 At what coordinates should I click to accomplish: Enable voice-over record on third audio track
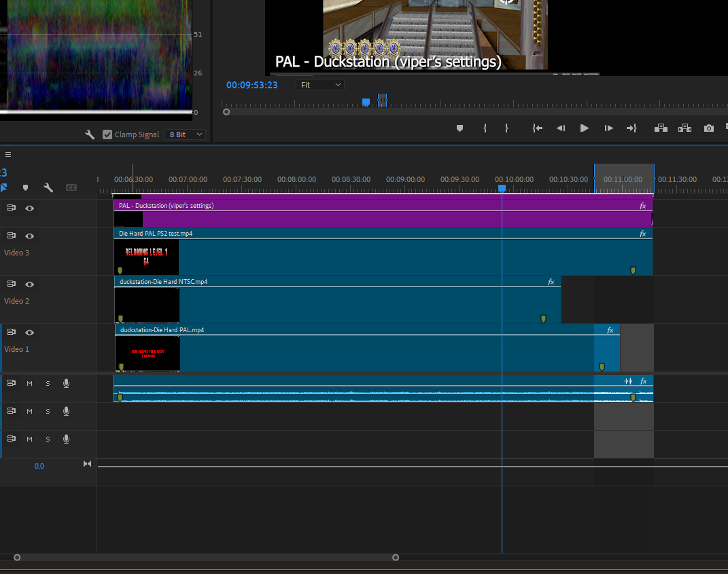coord(67,439)
